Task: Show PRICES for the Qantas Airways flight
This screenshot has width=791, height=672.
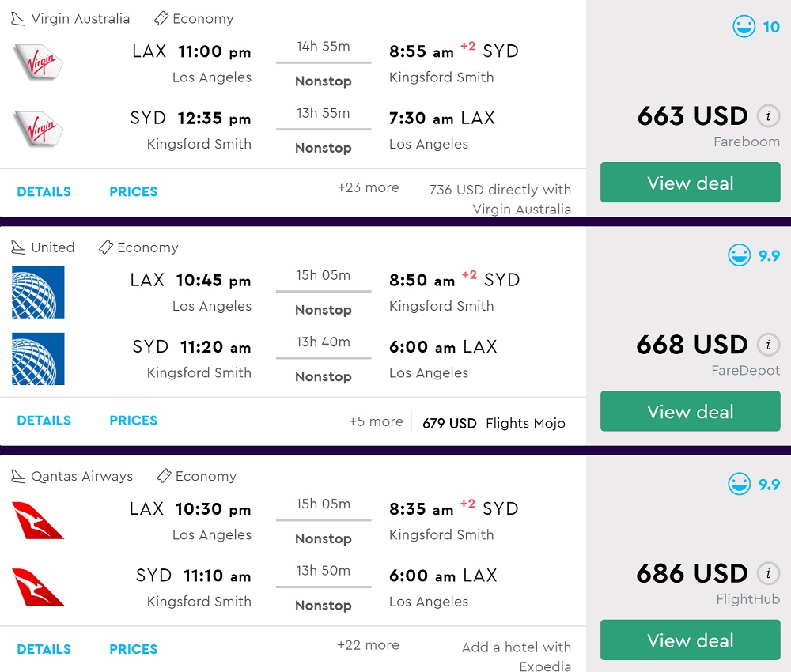Action: coord(133,649)
